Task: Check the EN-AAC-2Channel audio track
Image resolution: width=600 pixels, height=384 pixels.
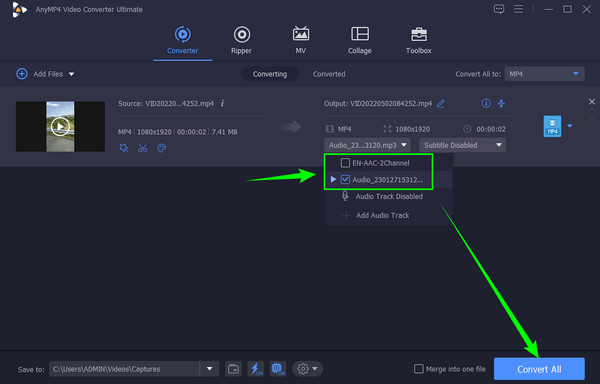Action: (345, 163)
